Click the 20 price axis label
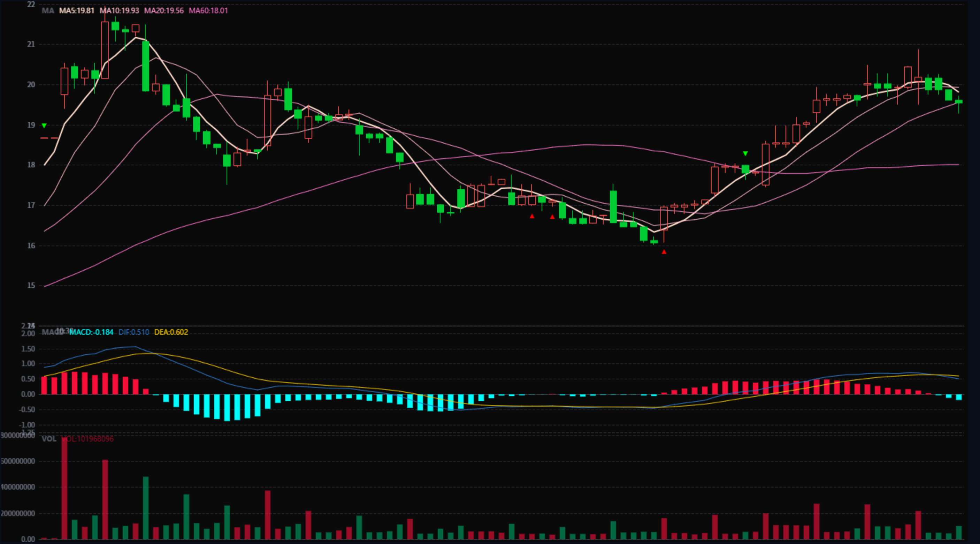The image size is (980, 544). point(31,84)
